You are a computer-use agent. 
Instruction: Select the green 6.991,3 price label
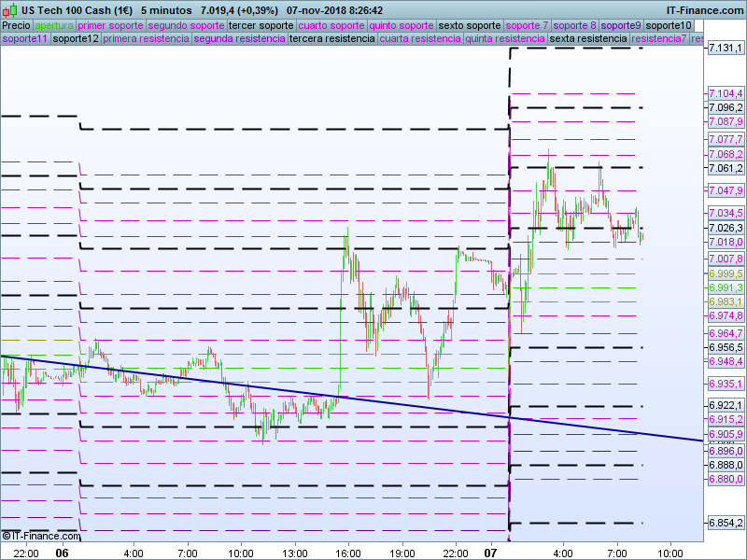click(726, 287)
